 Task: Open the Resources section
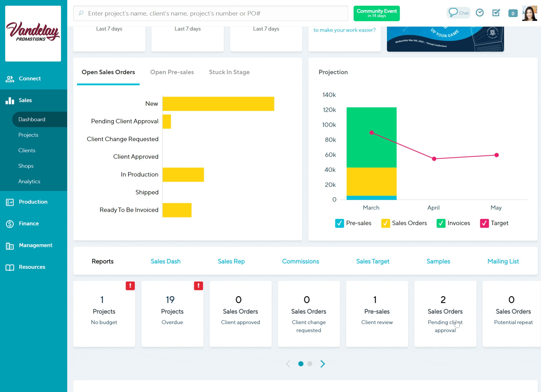pyautogui.click(x=32, y=267)
